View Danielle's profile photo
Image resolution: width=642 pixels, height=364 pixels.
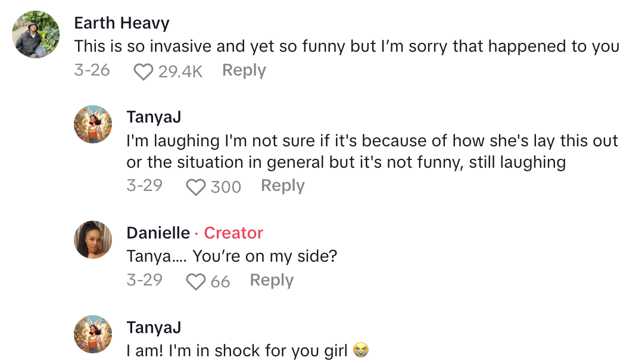(x=93, y=240)
